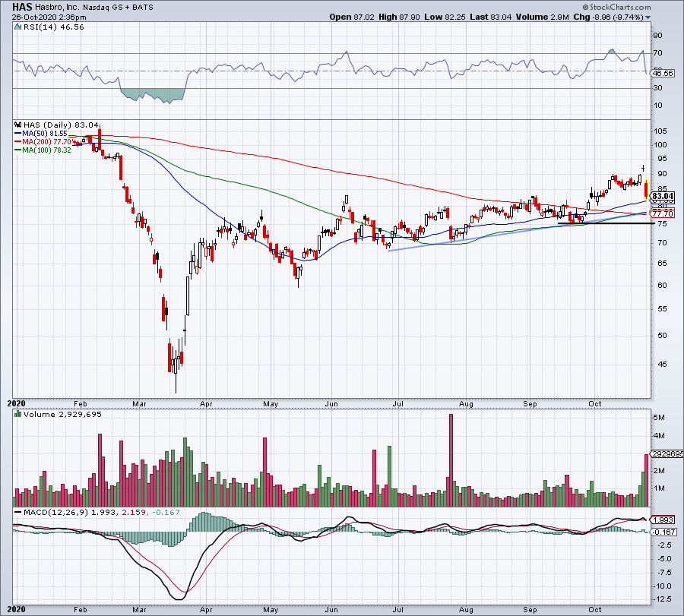Click the Last 83.04 quote value
The width and height of the screenshot is (684, 616).
pos(491,17)
